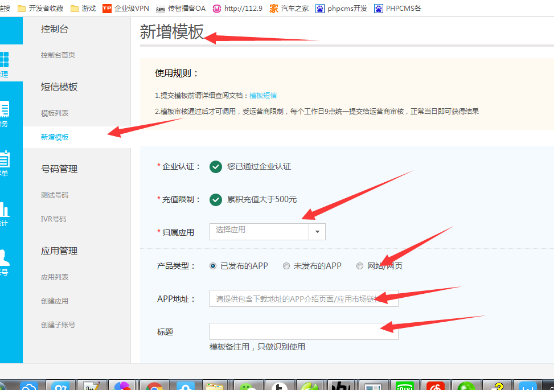Click the green check beside 充值限制
554x390 pixels.
coord(216,200)
